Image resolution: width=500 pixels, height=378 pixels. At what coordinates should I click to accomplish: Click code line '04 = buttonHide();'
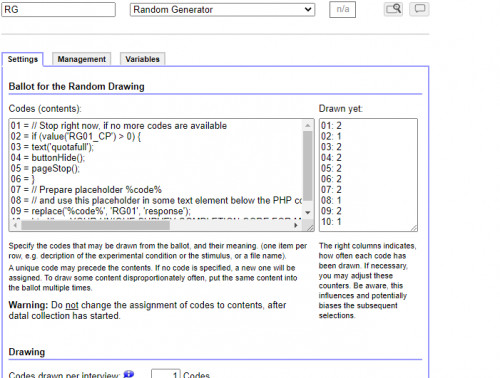(48, 158)
